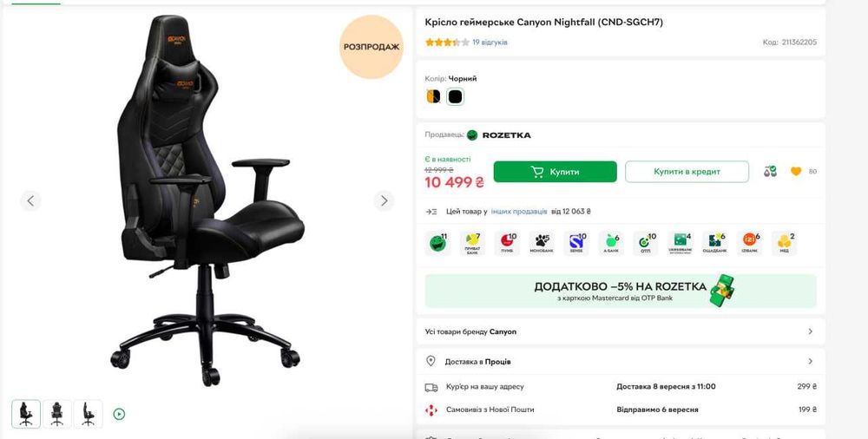868x439 pixels.
Task: Go to previous product image
Action: tap(30, 200)
